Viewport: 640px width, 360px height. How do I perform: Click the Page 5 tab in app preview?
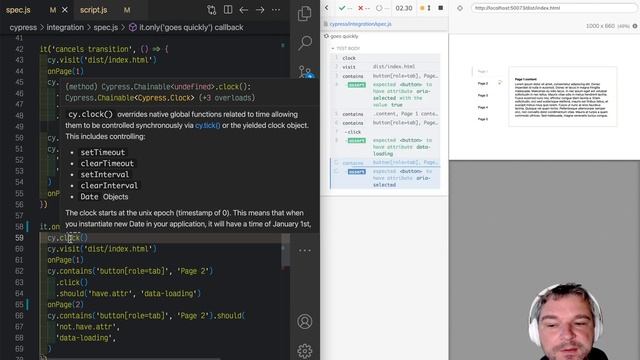point(483,119)
